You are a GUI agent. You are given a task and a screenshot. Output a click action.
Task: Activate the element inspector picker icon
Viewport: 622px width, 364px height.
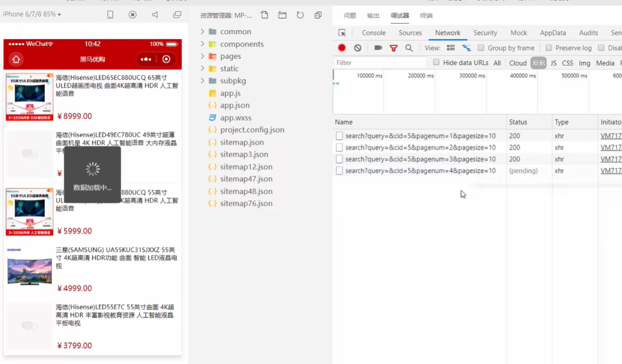(342, 33)
